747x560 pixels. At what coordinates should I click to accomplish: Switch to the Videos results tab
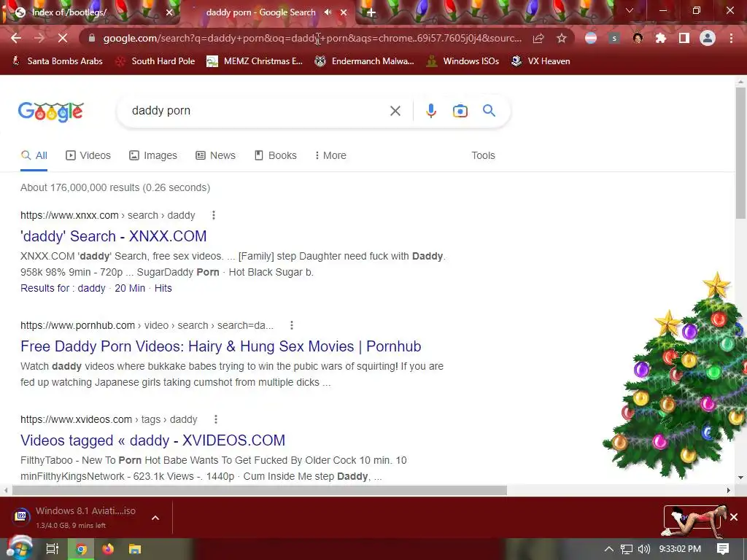click(x=88, y=156)
